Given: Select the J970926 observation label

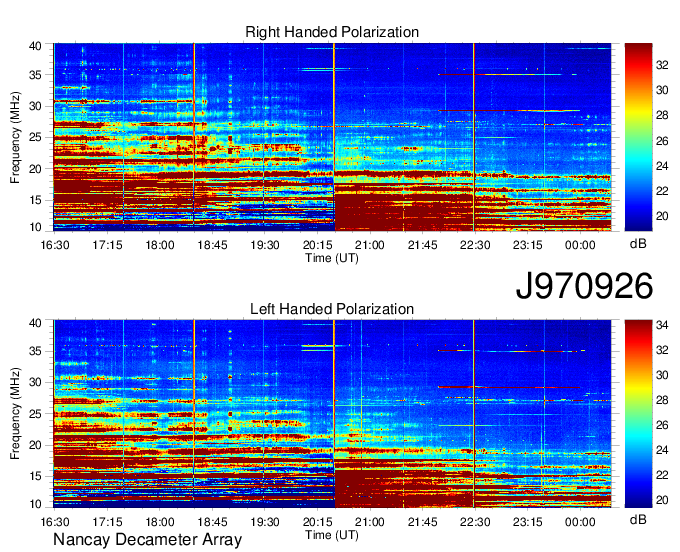Looking at the screenshot, I should point(584,285).
